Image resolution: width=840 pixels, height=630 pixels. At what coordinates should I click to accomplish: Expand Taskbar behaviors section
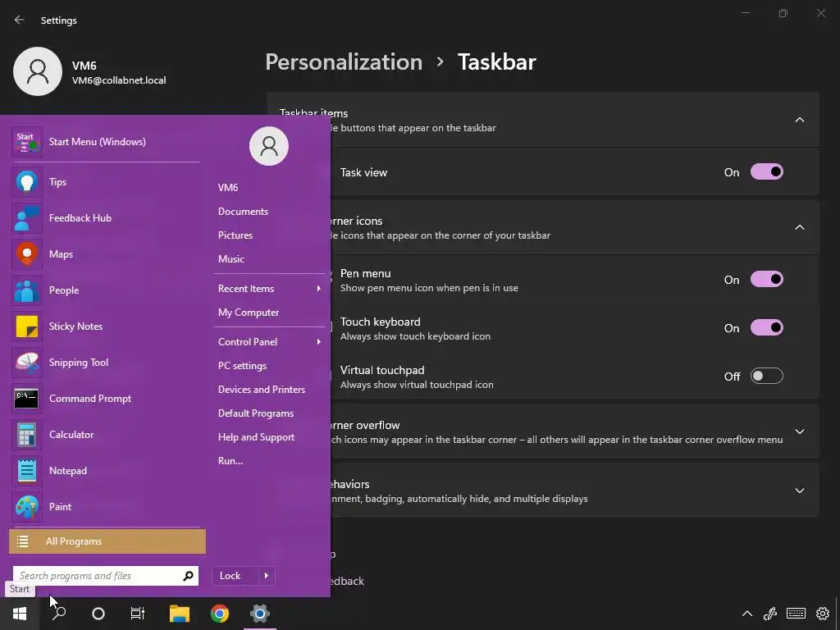click(x=799, y=491)
